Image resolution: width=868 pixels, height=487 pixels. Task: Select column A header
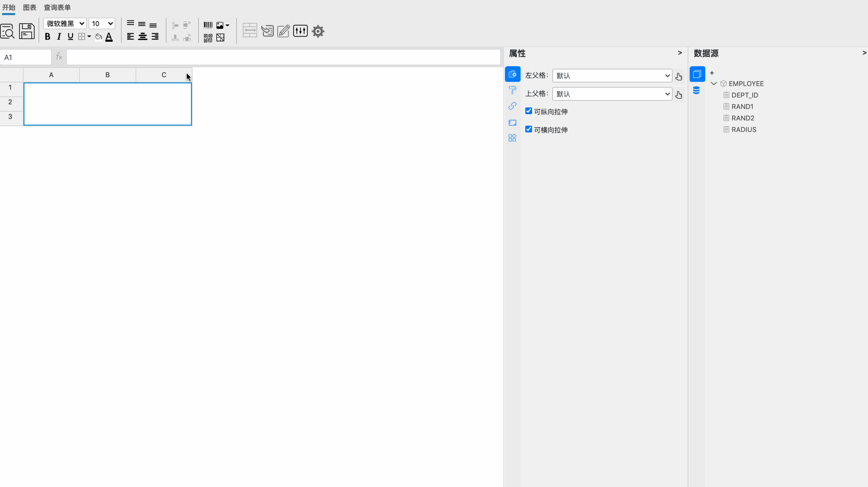coord(51,75)
